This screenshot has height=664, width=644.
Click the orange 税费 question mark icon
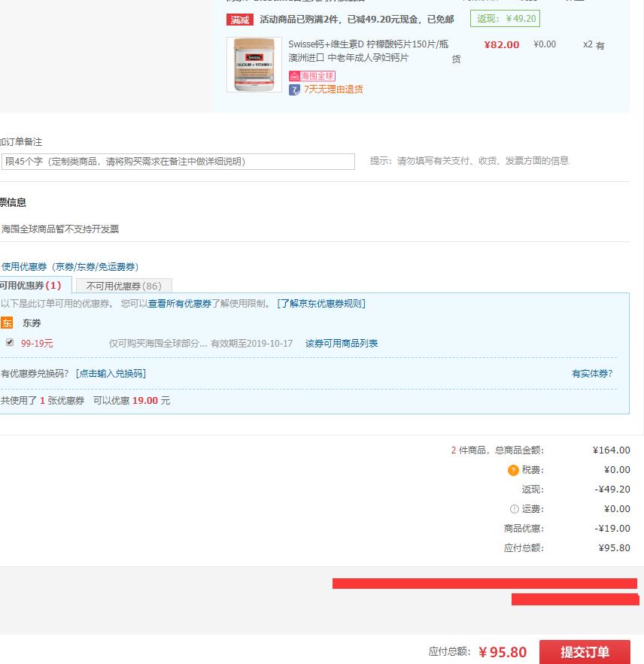pyautogui.click(x=512, y=470)
